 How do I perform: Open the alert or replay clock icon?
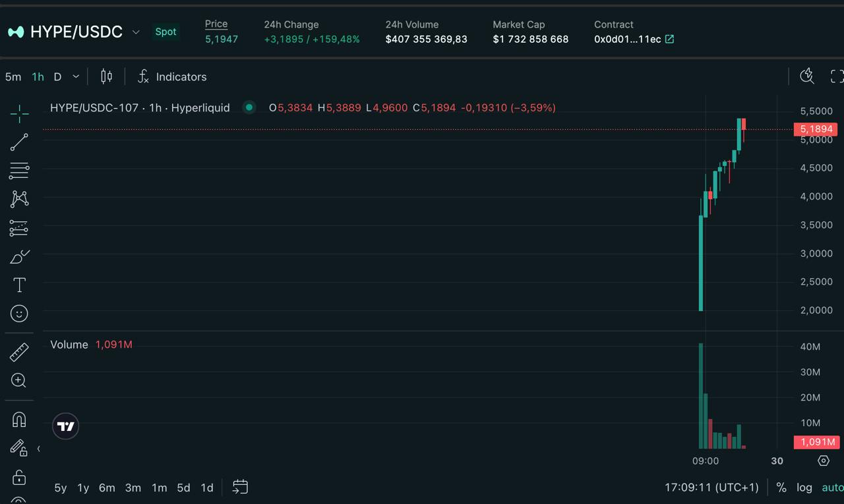point(806,76)
